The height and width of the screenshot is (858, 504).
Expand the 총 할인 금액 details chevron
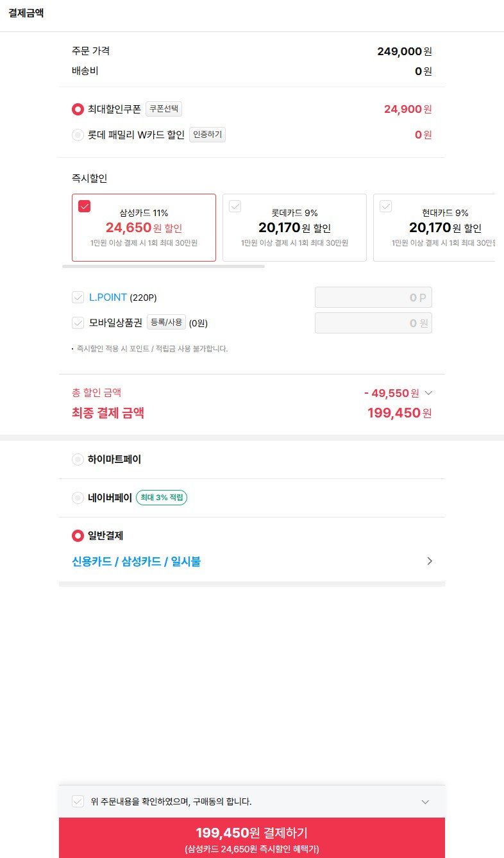click(429, 393)
